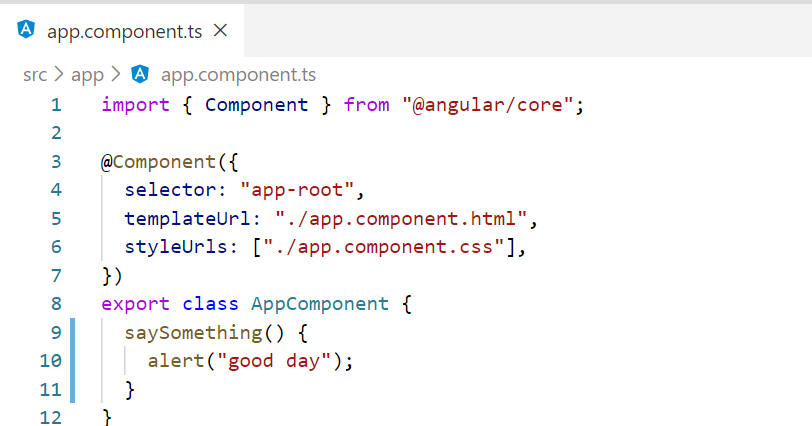This screenshot has height=426, width=812.
Task: Click the 'export' keyword on line 8
Action: [x=136, y=304]
